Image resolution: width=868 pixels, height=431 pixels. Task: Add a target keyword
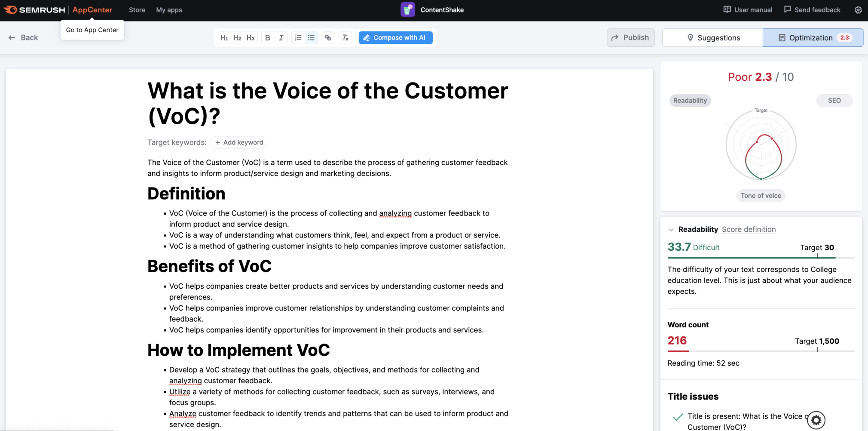pyautogui.click(x=239, y=142)
